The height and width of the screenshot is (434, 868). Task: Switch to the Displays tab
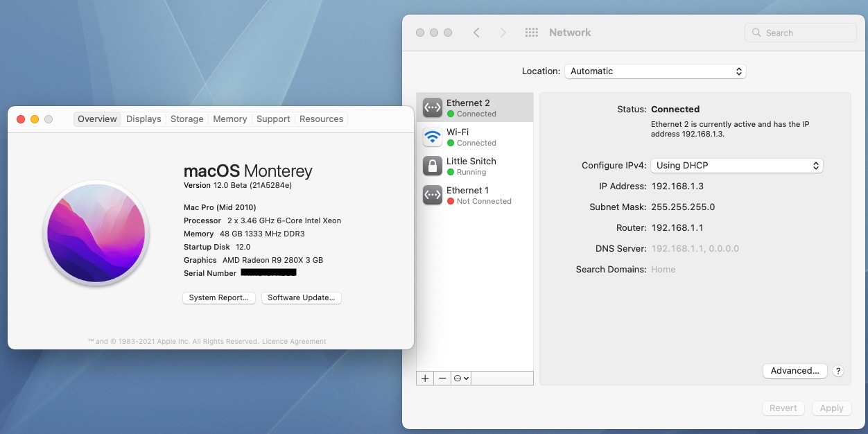pos(144,119)
